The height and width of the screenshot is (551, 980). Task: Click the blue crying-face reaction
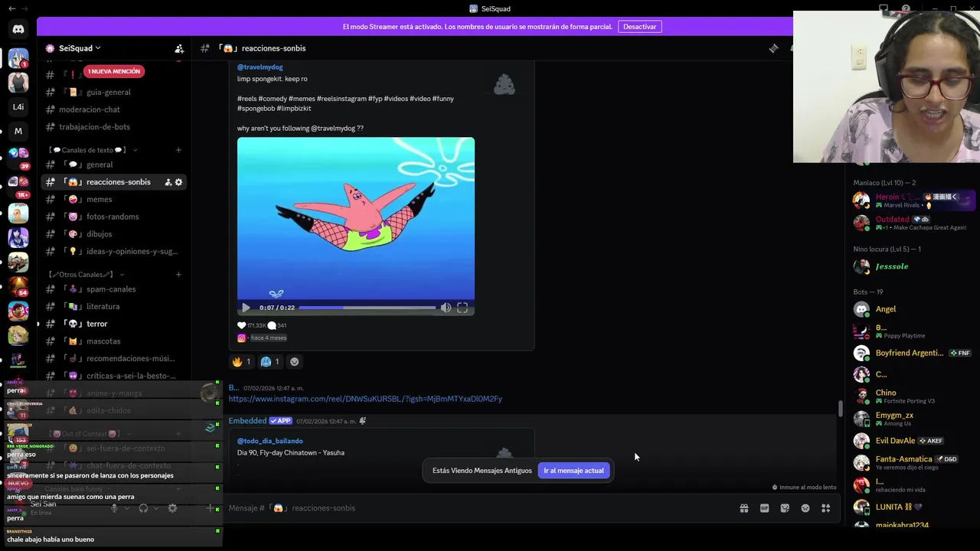point(270,361)
